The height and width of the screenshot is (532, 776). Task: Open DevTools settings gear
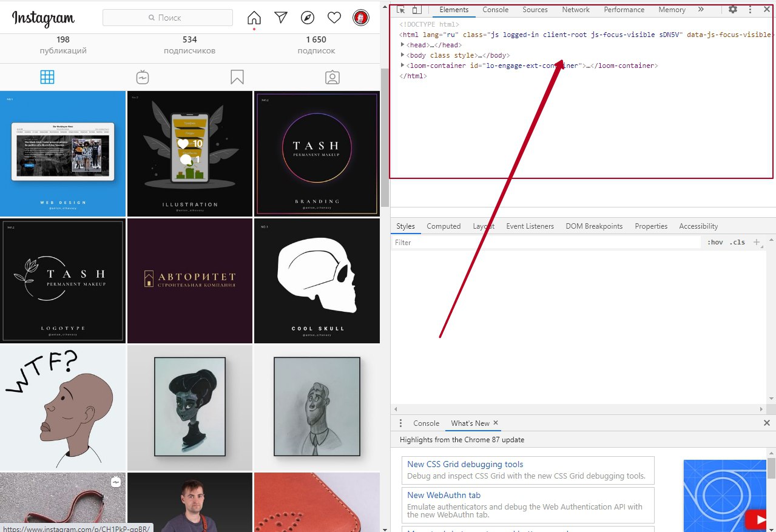click(x=733, y=10)
